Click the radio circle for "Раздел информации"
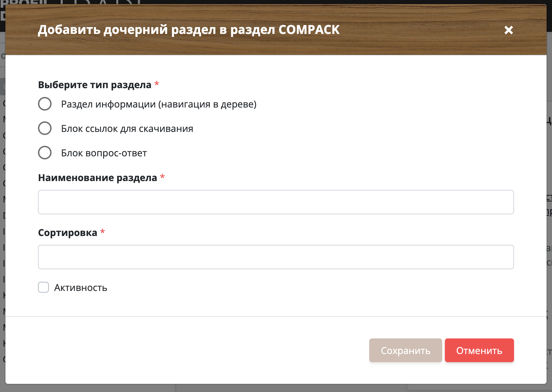552x392 pixels. pos(45,104)
